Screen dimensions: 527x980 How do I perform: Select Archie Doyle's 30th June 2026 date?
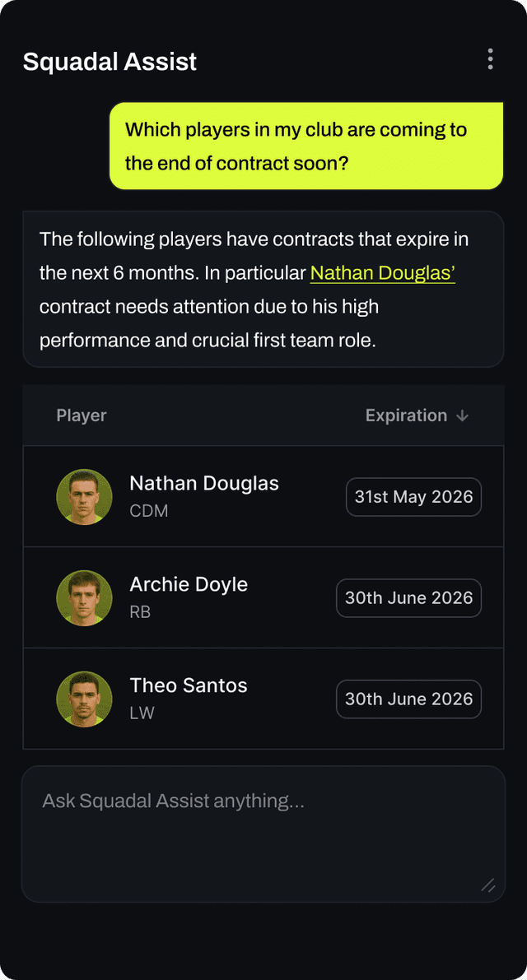[408, 597]
